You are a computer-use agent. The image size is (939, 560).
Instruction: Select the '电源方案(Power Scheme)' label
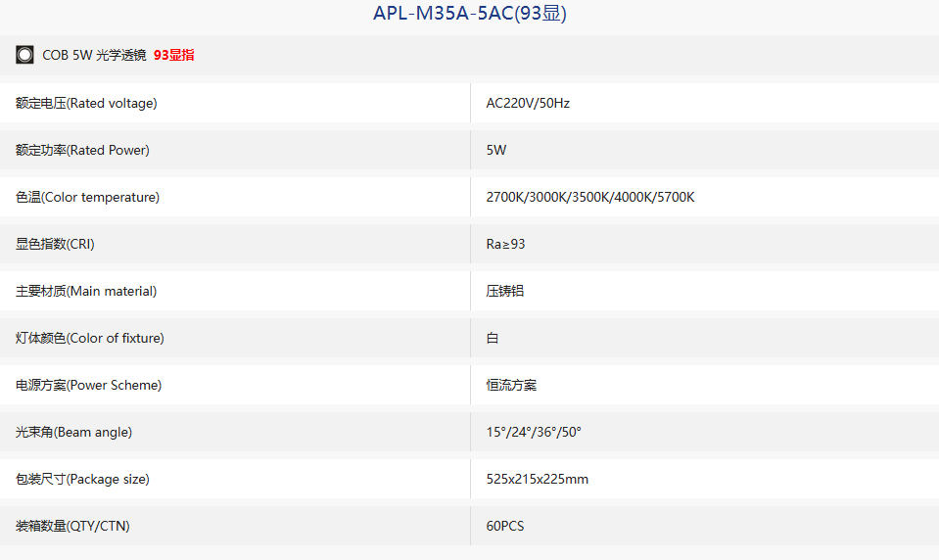[x=89, y=385]
